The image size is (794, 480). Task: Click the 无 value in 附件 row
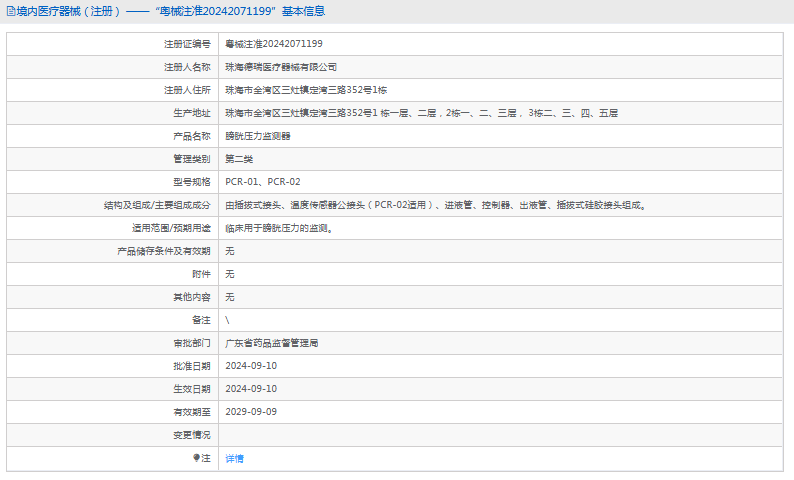(229, 274)
